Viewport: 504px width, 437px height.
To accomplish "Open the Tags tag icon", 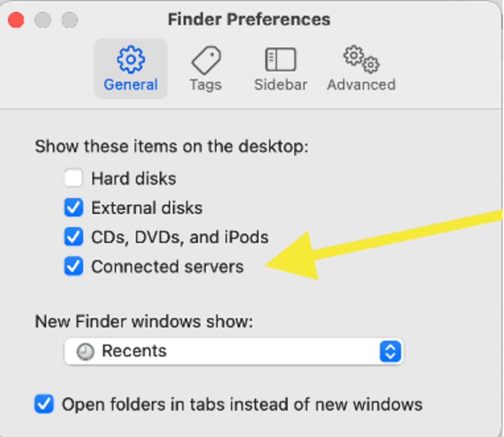I will coord(206,60).
